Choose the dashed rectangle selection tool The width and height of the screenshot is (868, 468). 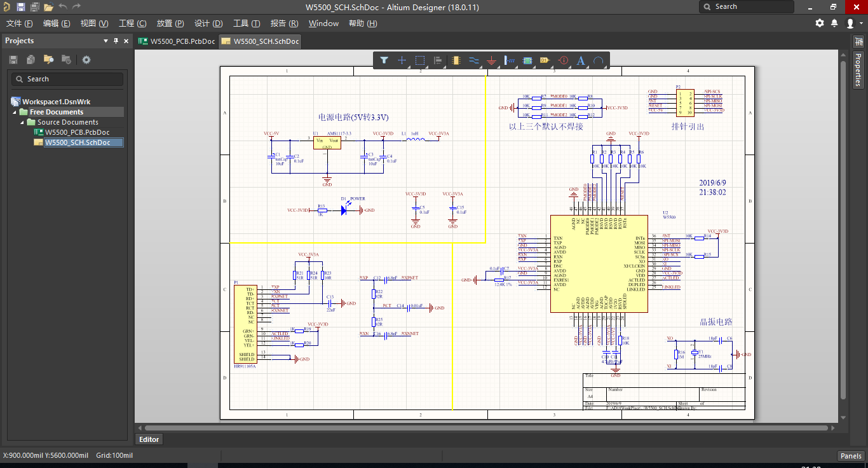(x=420, y=60)
